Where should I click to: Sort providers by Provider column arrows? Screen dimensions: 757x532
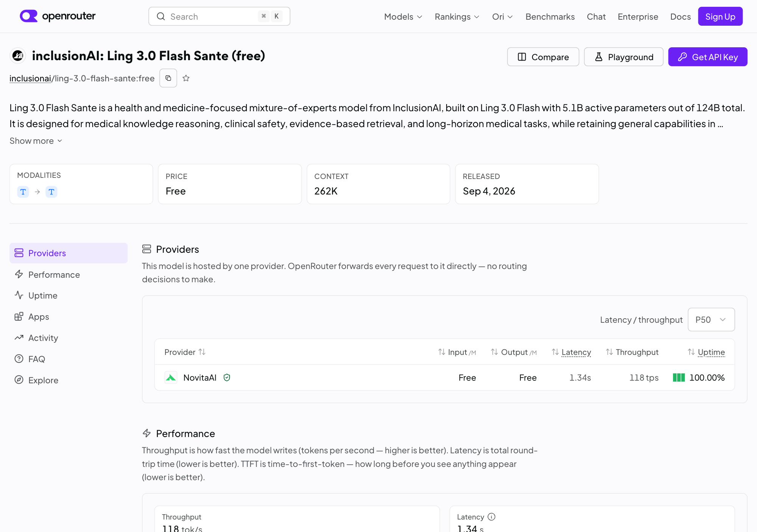(202, 352)
